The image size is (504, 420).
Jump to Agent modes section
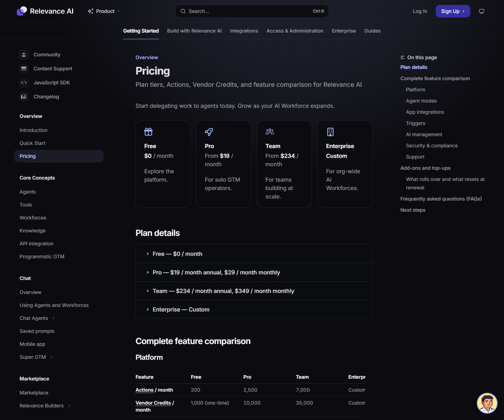click(421, 101)
